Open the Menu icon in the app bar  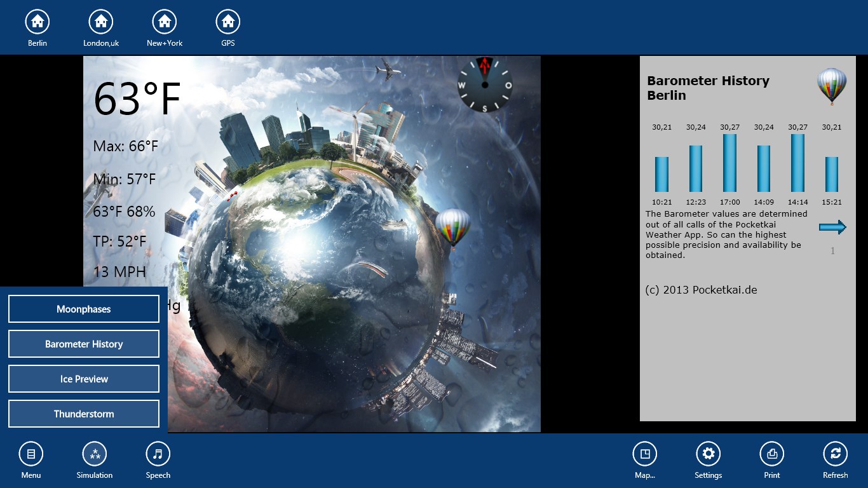31,454
